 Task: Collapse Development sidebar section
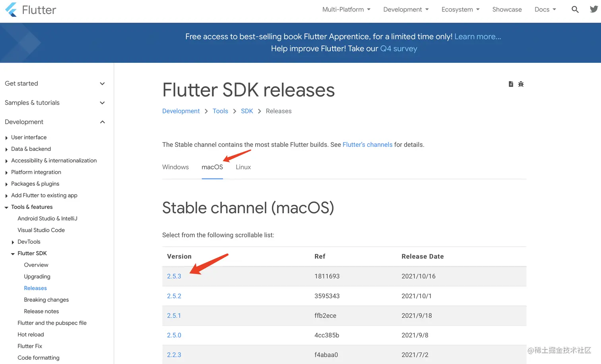pyautogui.click(x=55, y=122)
